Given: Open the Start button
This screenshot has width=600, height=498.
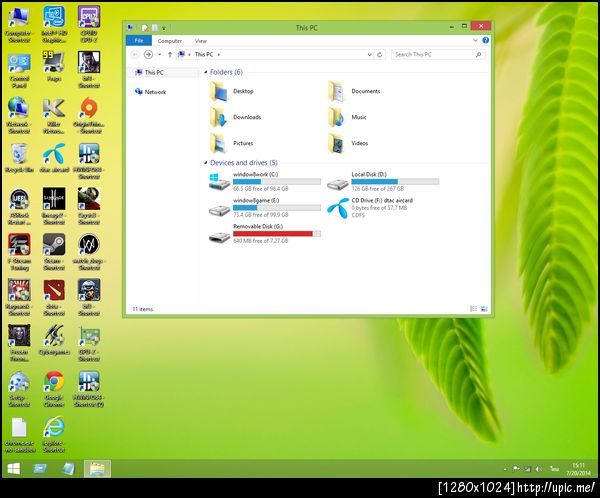Looking at the screenshot, I should [14, 469].
